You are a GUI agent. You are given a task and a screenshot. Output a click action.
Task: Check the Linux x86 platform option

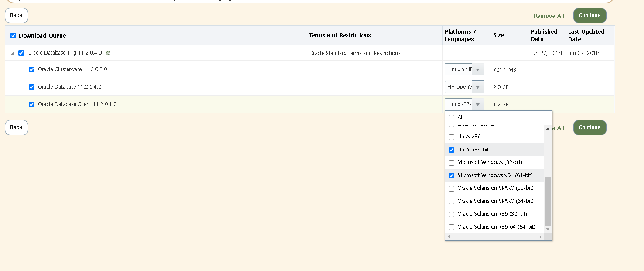coord(451,137)
